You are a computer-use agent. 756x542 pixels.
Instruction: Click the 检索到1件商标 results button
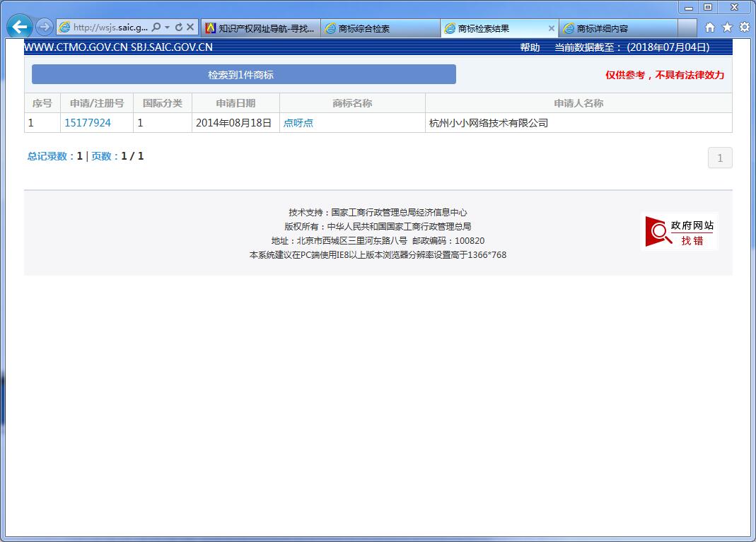click(243, 73)
